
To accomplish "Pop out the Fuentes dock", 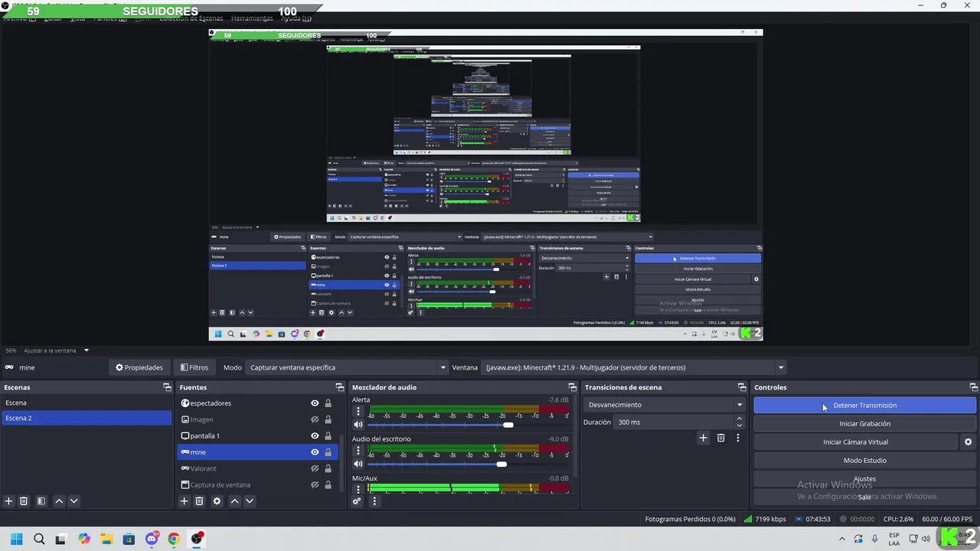I will 340,387.
